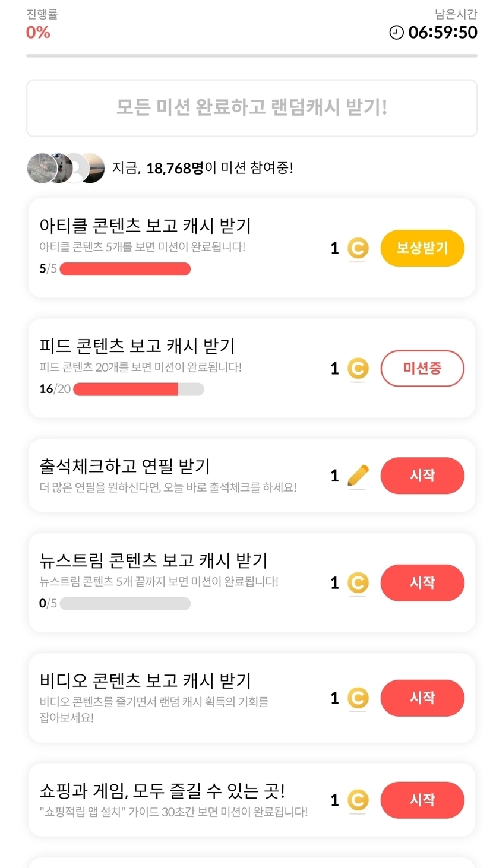
Task: Tap 모든 미션 완료하고 랜덤캐시 받기 banner
Action: tap(252, 108)
